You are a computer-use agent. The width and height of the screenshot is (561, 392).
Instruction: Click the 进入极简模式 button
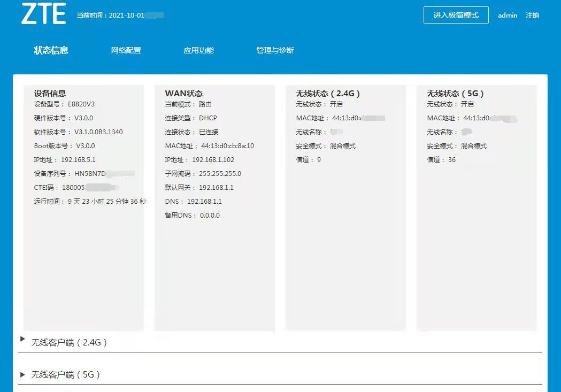tap(456, 15)
